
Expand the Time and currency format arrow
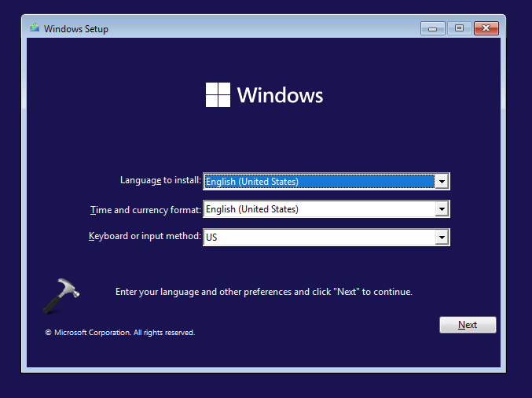point(442,209)
